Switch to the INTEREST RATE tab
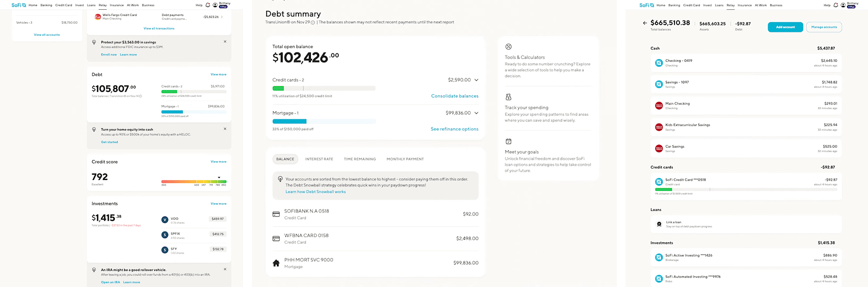868x287 pixels. point(319,159)
